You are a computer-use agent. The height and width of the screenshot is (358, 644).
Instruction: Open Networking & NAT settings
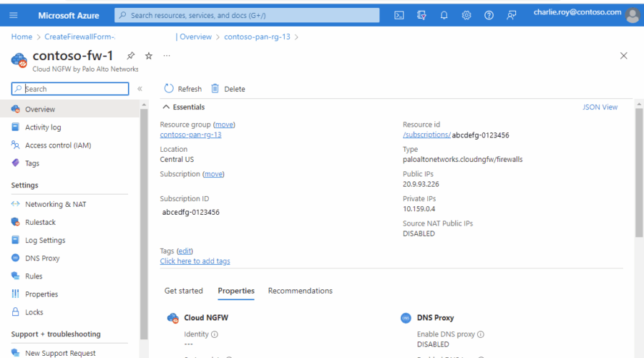click(x=55, y=204)
